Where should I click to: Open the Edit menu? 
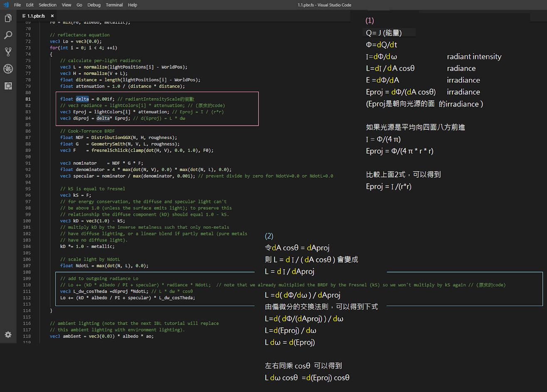click(x=30, y=5)
